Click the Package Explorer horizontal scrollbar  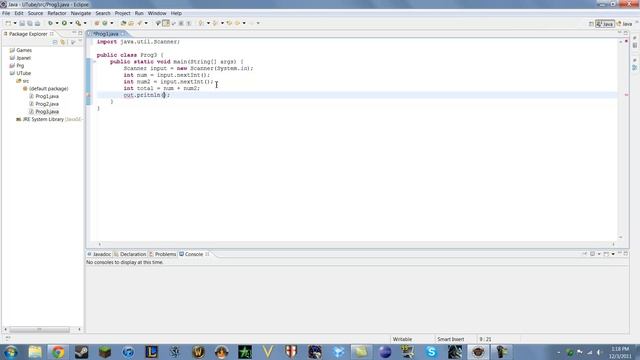click(40, 329)
